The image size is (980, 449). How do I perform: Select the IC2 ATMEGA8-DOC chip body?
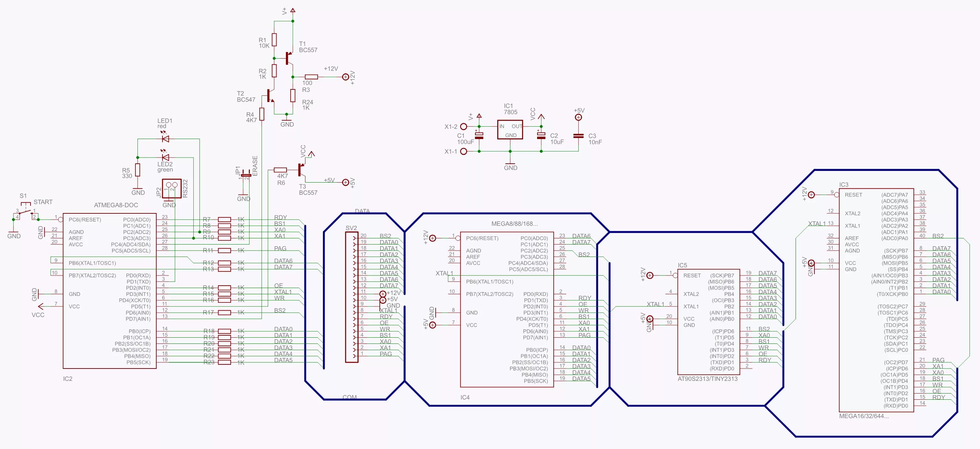[x=110, y=291]
